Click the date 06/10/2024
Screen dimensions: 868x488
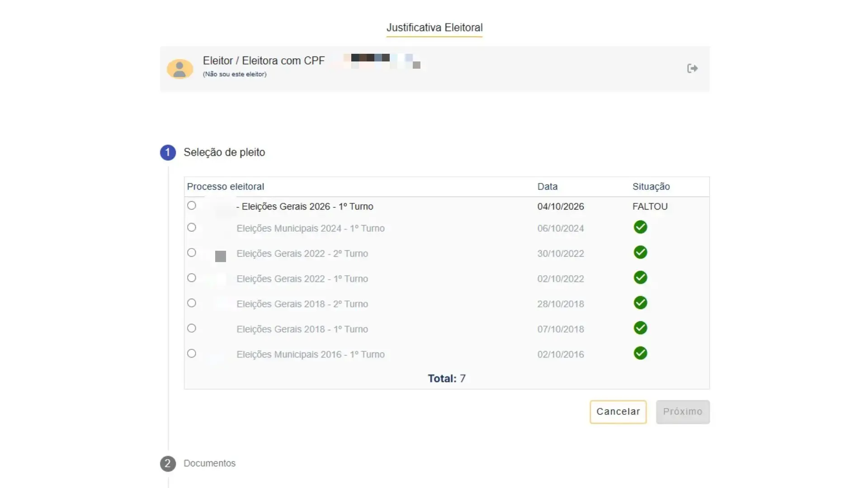coord(561,228)
